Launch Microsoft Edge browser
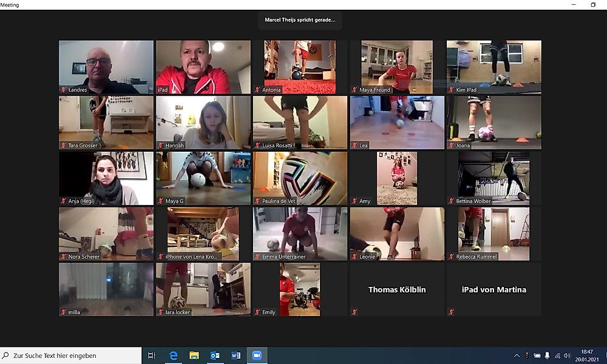 click(x=173, y=356)
